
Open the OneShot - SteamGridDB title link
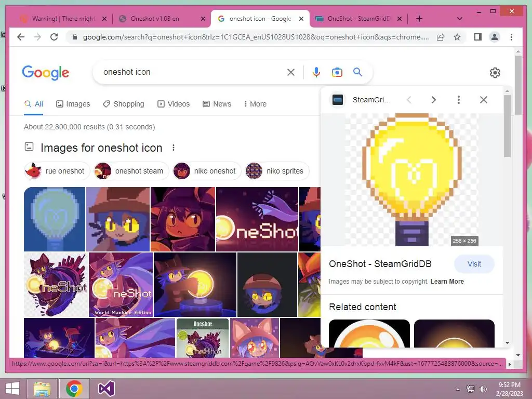[x=380, y=264]
